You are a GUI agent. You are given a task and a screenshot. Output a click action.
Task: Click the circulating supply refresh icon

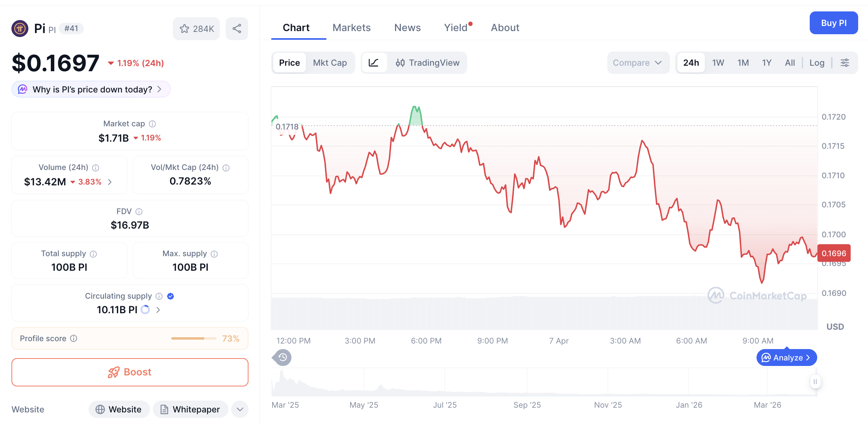pos(145,310)
